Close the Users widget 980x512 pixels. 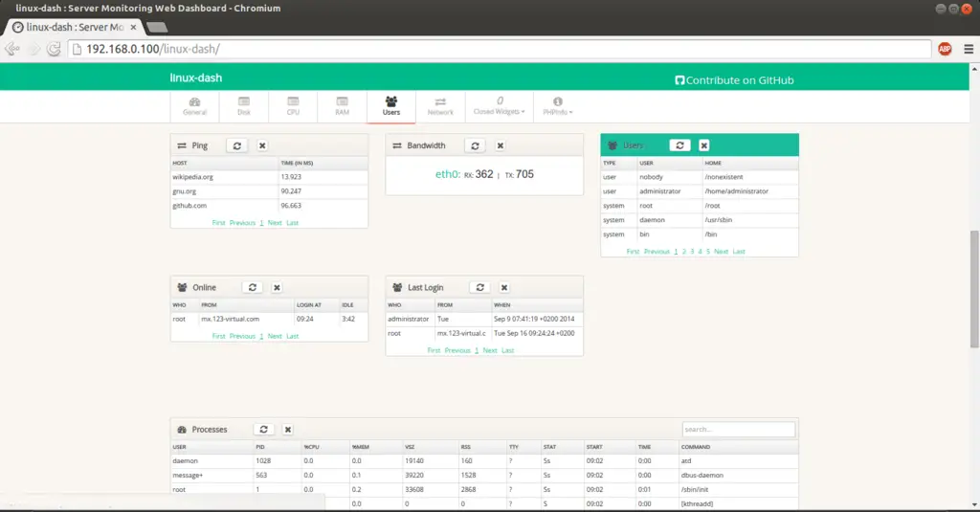703,145
